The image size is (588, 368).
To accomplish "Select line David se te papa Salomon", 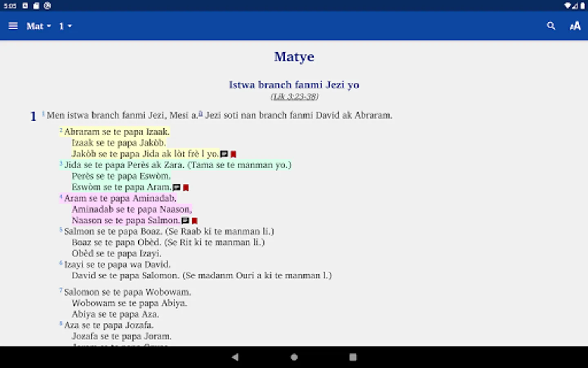I will [x=202, y=275].
